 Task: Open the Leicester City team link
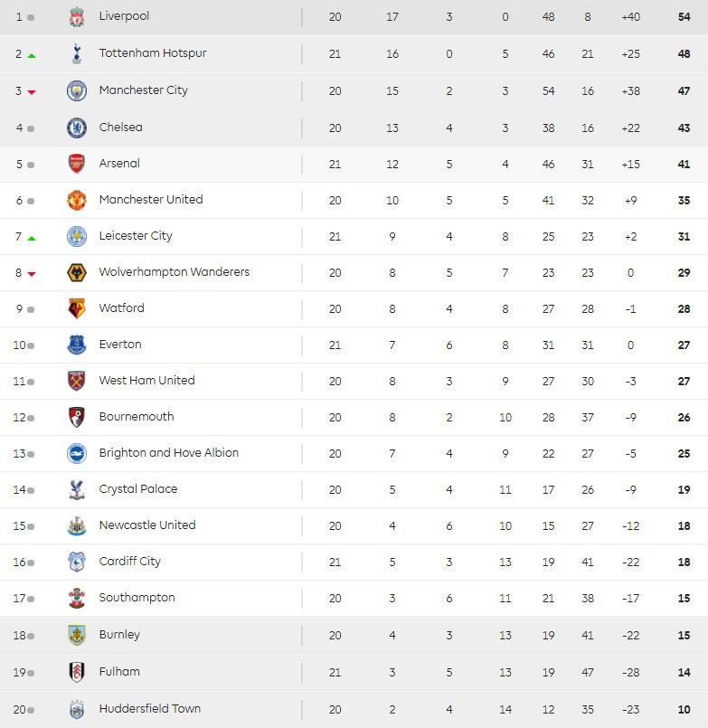click(136, 236)
